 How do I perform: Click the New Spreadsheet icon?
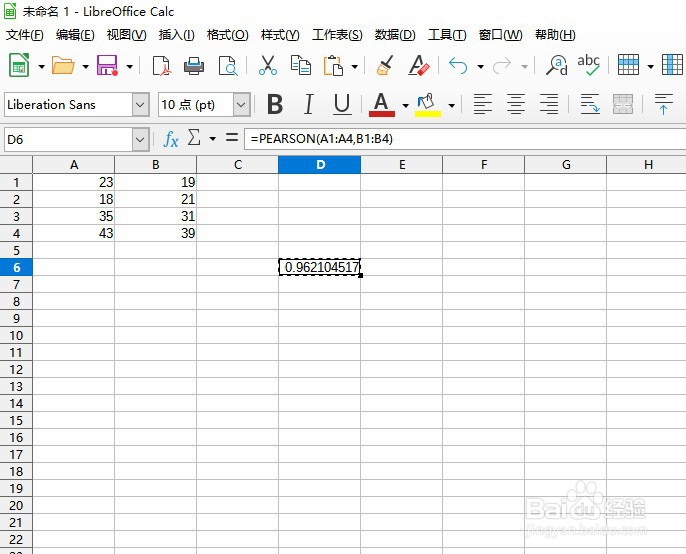click(x=19, y=66)
